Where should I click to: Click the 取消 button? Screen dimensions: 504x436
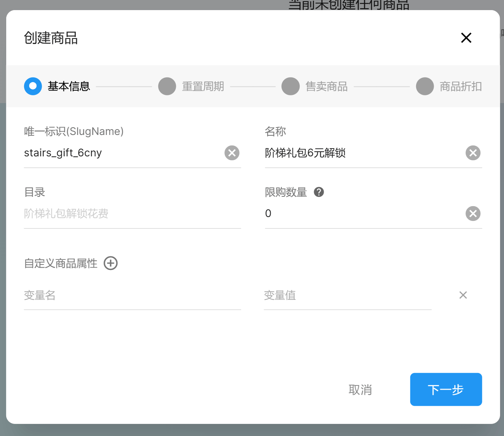[x=360, y=390]
